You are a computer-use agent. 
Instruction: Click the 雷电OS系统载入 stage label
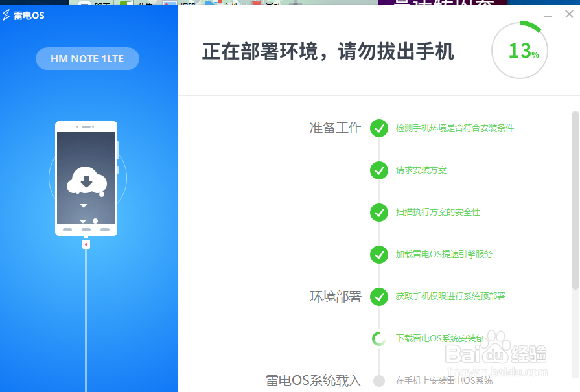point(313,380)
